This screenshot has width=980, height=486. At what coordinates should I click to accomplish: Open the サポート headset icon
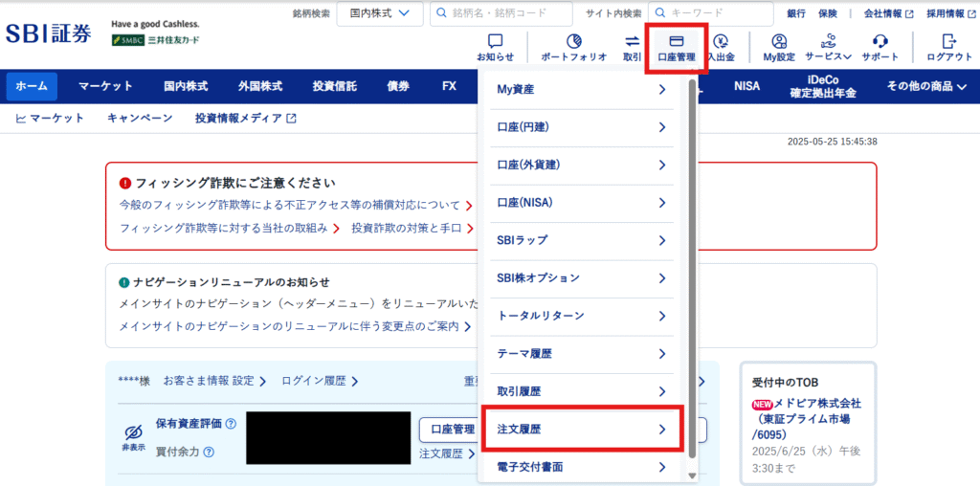tap(880, 48)
